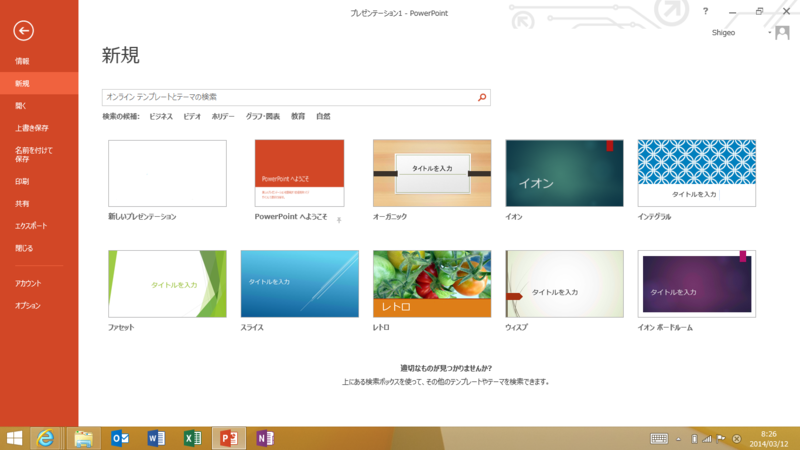Click the battery tray icon
This screenshot has width=800, height=450.
[694, 439]
